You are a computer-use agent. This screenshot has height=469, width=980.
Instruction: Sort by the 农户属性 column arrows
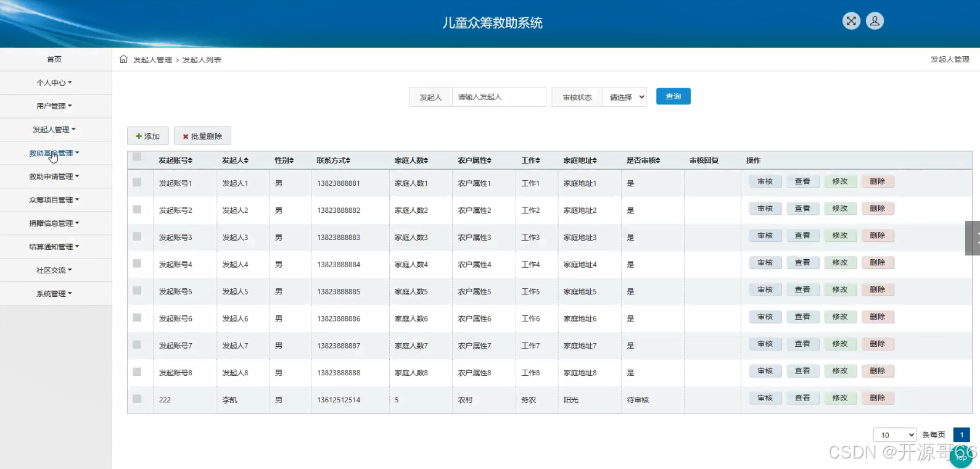[489, 160]
